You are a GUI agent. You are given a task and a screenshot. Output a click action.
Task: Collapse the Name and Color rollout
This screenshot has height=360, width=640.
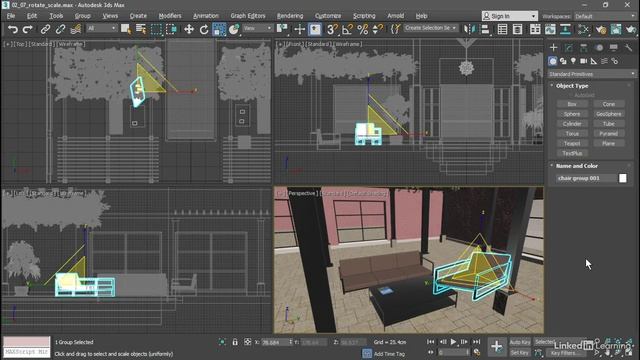click(577, 166)
